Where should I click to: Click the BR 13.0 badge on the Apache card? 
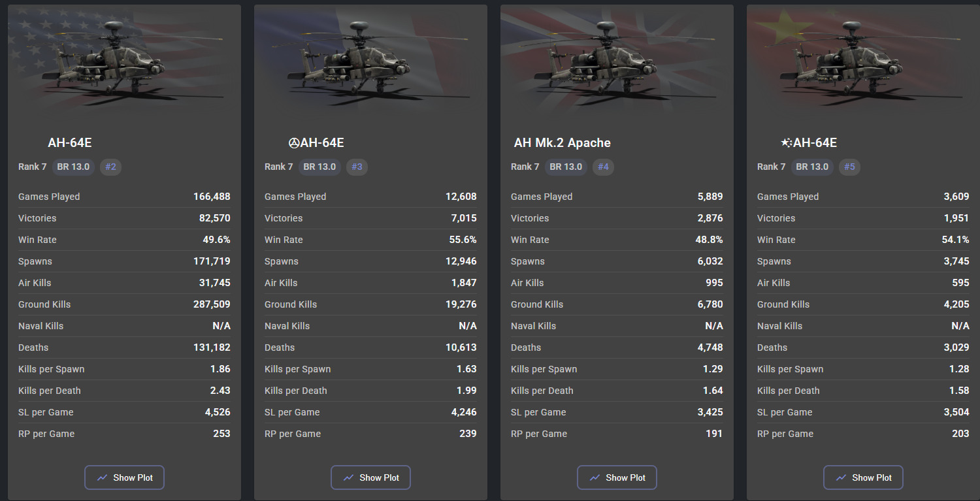[x=566, y=167]
